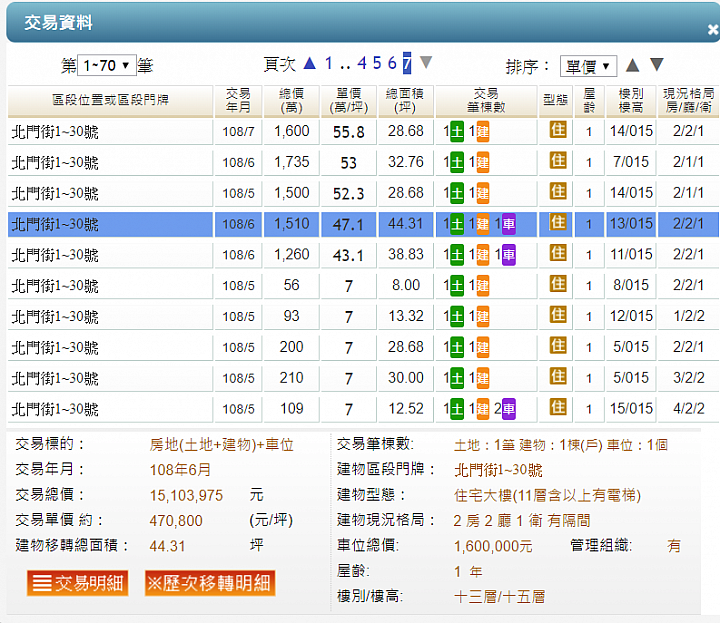Click parking price 1,600,000元 value

493,546
